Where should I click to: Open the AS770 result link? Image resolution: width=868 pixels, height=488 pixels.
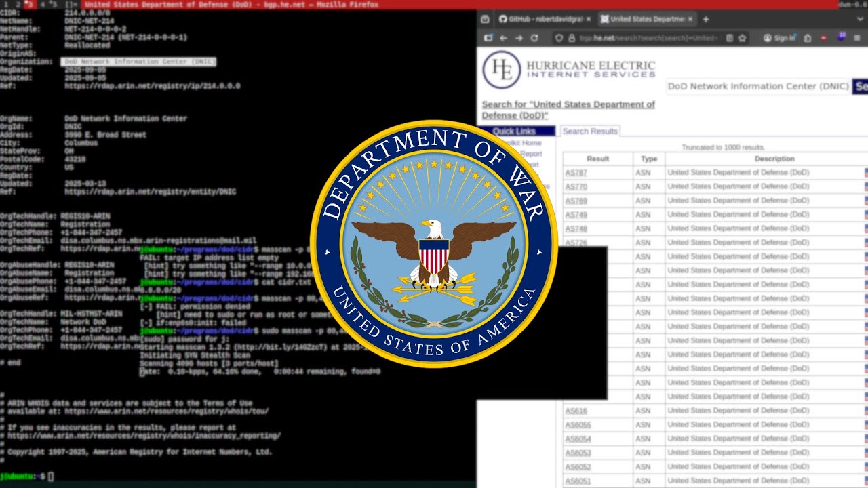tap(576, 186)
